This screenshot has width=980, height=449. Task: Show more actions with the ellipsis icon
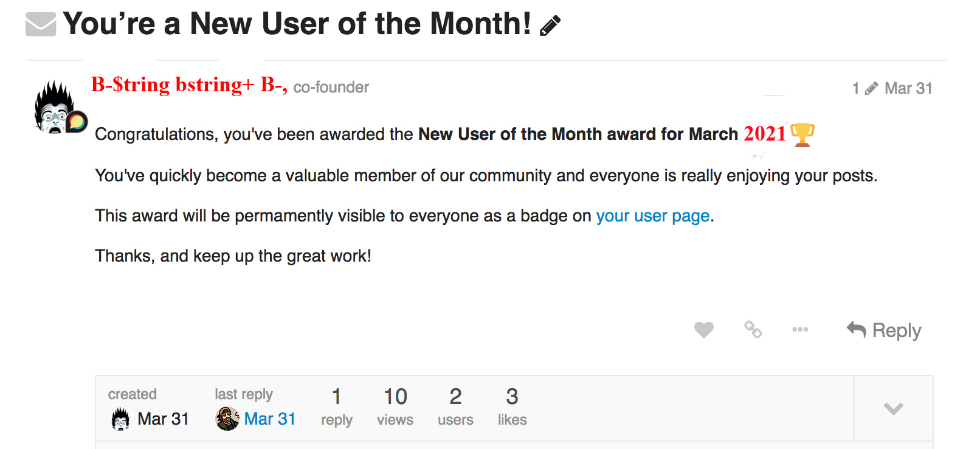[800, 330]
